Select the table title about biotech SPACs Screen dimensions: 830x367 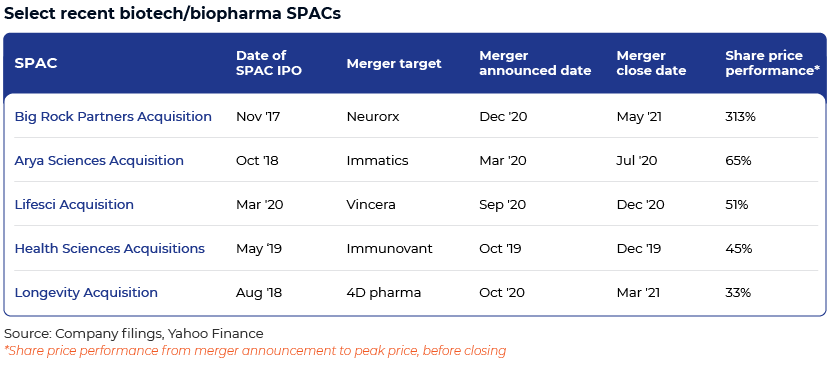pos(172,14)
